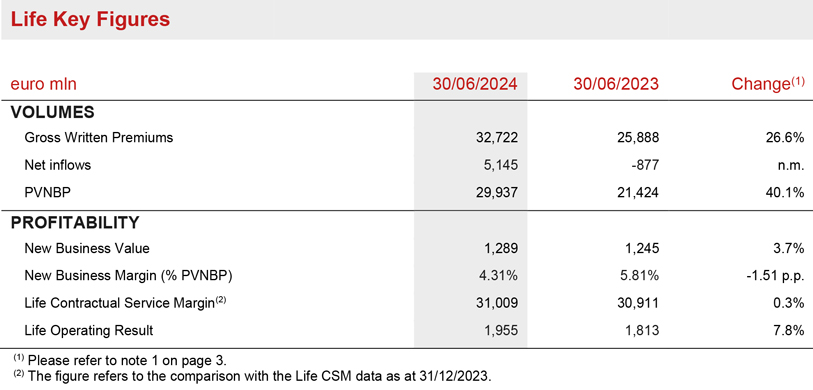This screenshot has width=813, height=390.
Task: Click the euro mln unit label
Action: pos(44,84)
